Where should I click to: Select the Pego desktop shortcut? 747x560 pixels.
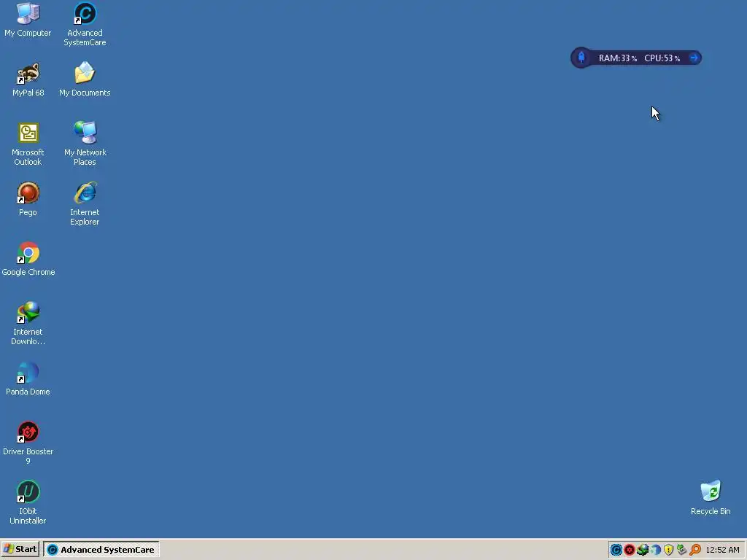point(28,199)
